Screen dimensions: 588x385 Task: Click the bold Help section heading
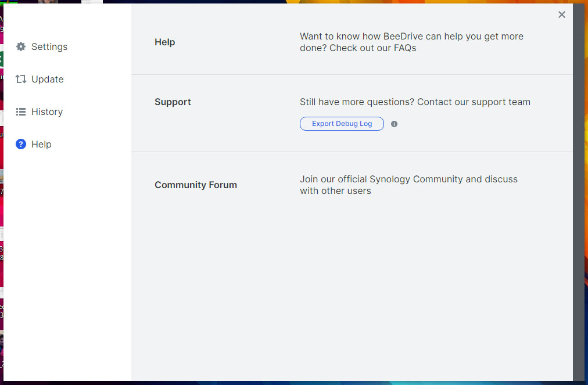(x=164, y=42)
